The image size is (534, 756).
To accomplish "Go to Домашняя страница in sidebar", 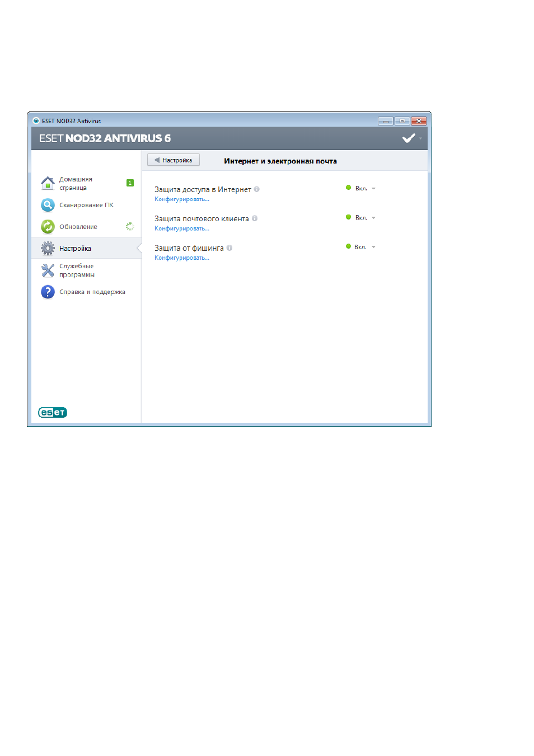I will [x=76, y=183].
